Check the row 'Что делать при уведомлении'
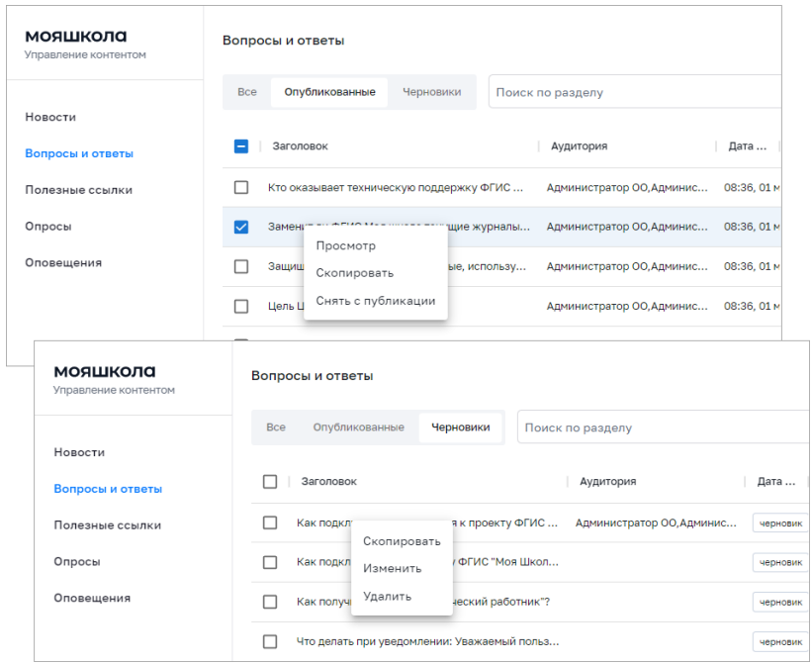This screenshot has width=812, height=664. point(270,641)
